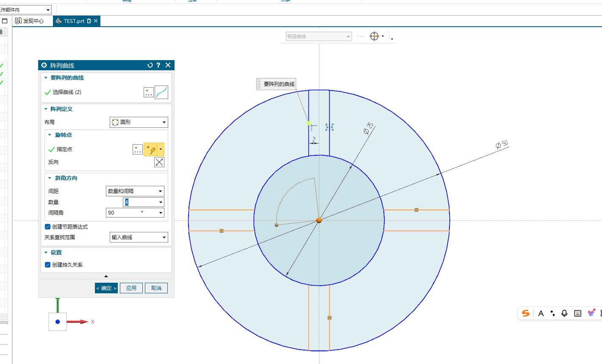Click the 应用 apply button

[x=131, y=288]
